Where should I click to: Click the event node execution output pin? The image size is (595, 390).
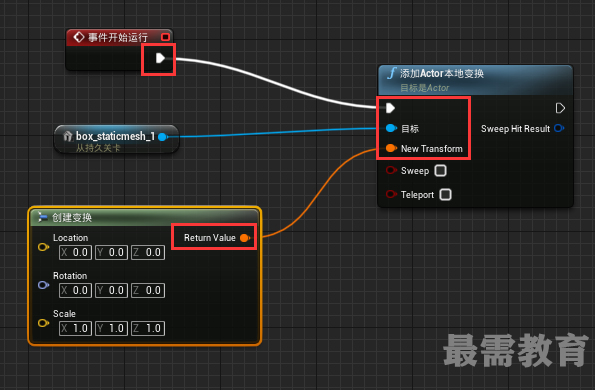(x=160, y=58)
